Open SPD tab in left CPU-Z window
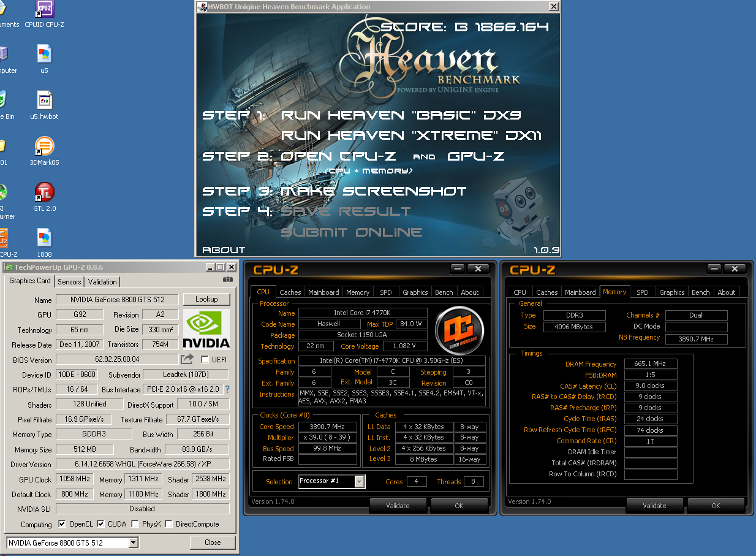The height and width of the screenshot is (556, 756). (386, 292)
